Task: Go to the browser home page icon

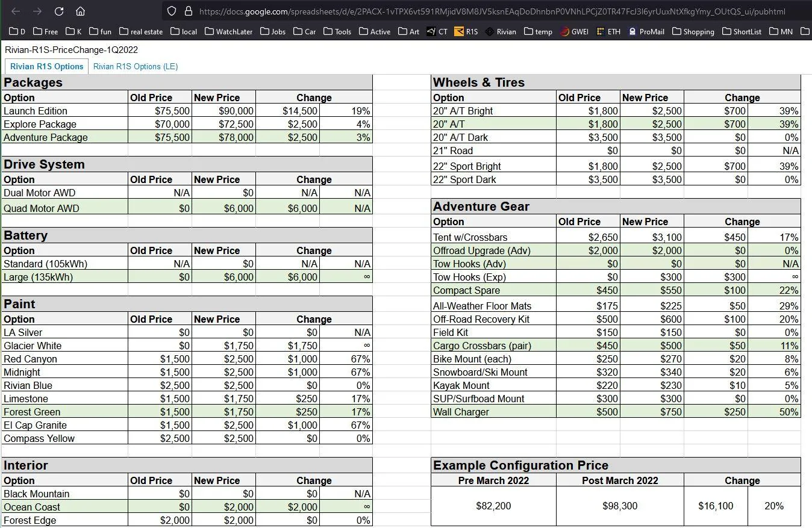Action: click(x=80, y=11)
